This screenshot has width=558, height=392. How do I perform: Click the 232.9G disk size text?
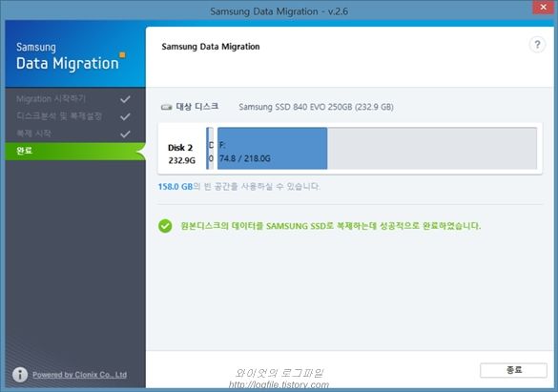pyautogui.click(x=182, y=160)
